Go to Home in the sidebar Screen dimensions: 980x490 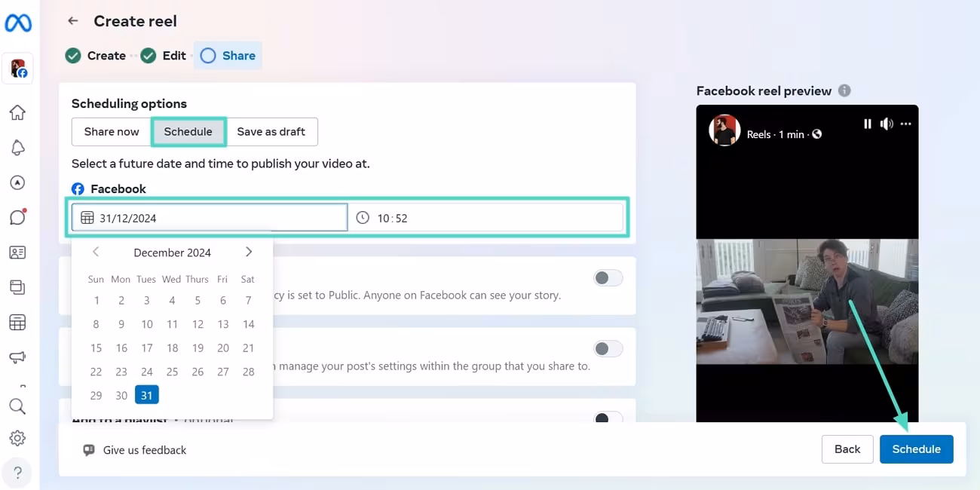(17, 112)
